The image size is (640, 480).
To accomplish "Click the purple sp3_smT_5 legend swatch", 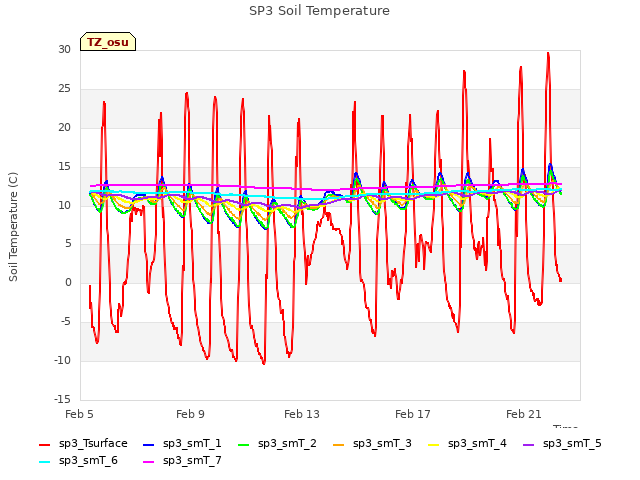I will (529, 444).
